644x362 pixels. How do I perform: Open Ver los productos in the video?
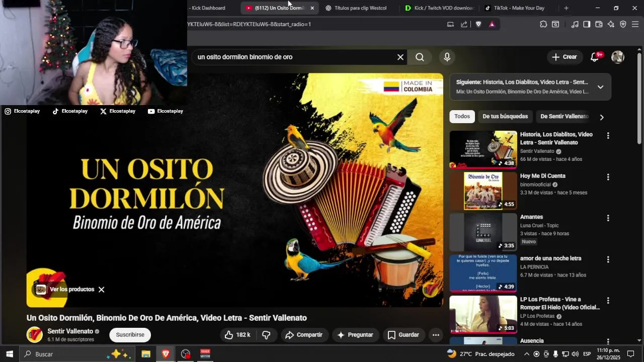tap(65, 290)
